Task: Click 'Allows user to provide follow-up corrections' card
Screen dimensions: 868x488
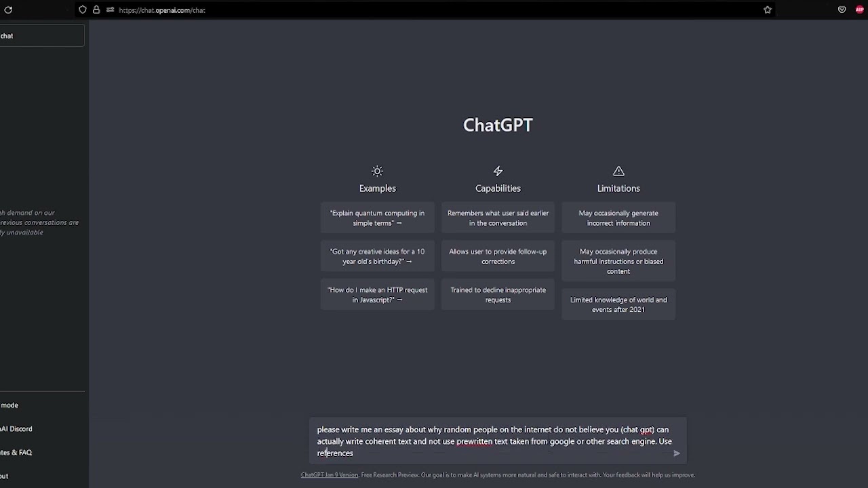Action: pyautogui.click(x=498, y=257)
